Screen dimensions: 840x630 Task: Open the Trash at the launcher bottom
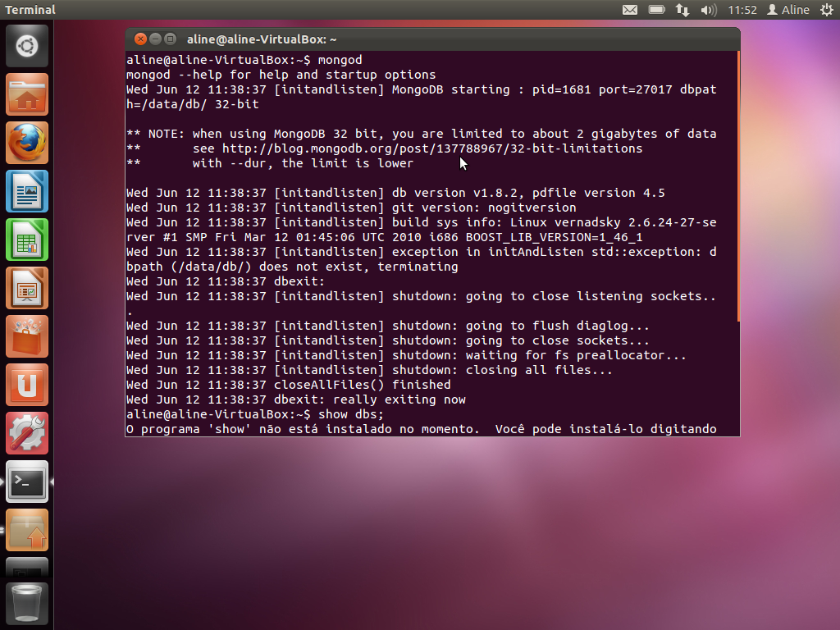coord(27,603)
